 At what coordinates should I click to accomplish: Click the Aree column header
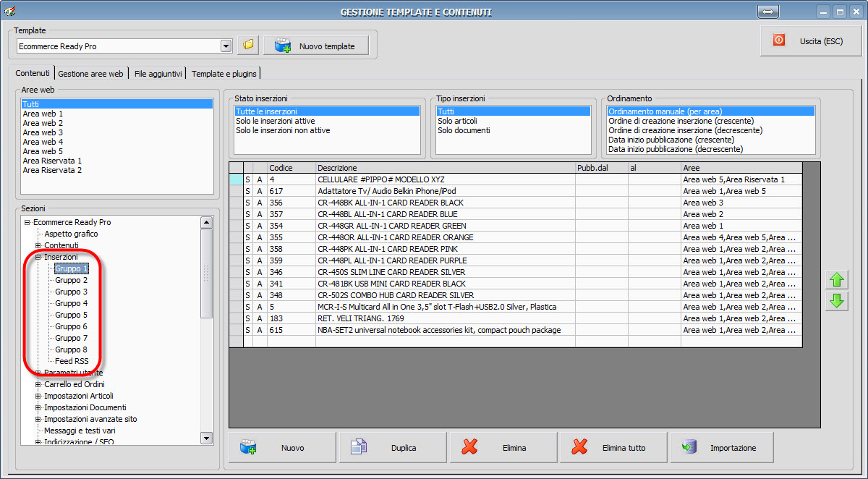click(741, 168)
